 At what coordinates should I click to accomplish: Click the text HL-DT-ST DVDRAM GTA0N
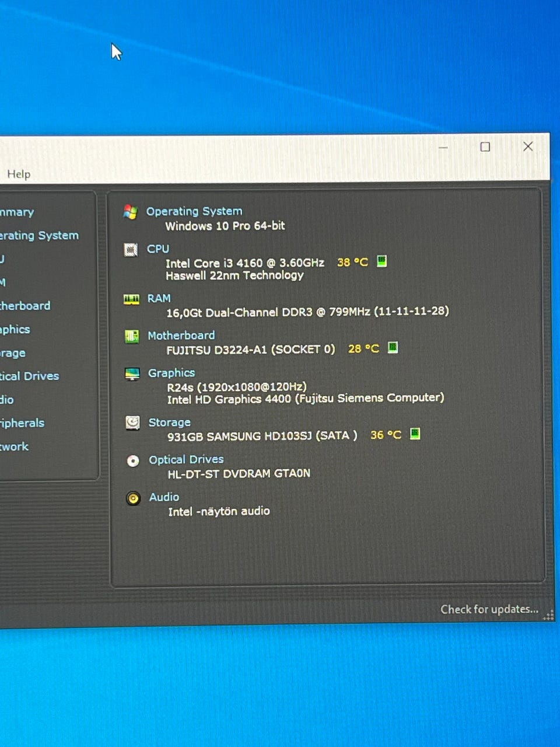pyautogui.click(x=239, y=473)
